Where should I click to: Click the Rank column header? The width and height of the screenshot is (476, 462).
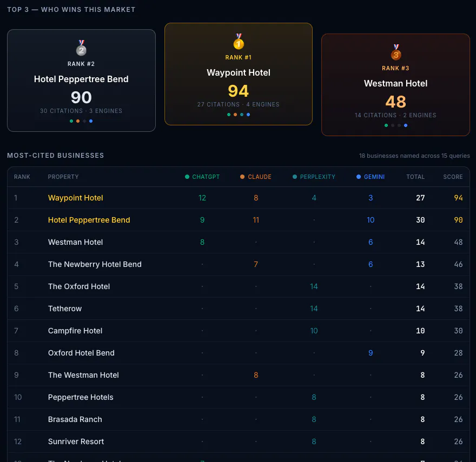pyautogui.click(x=22, y=177)
